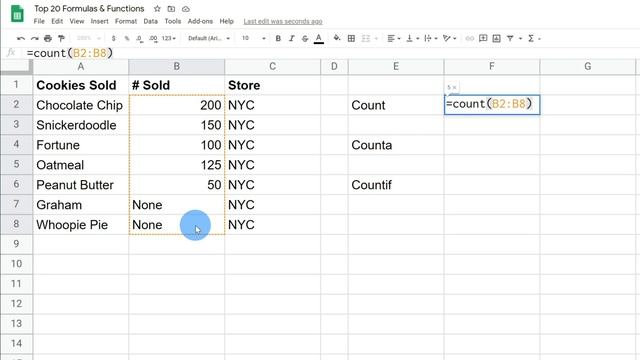The height and width of the screenshot is (360, 640).
Task: Open the borders tool
Action: [x=351, y=38]
